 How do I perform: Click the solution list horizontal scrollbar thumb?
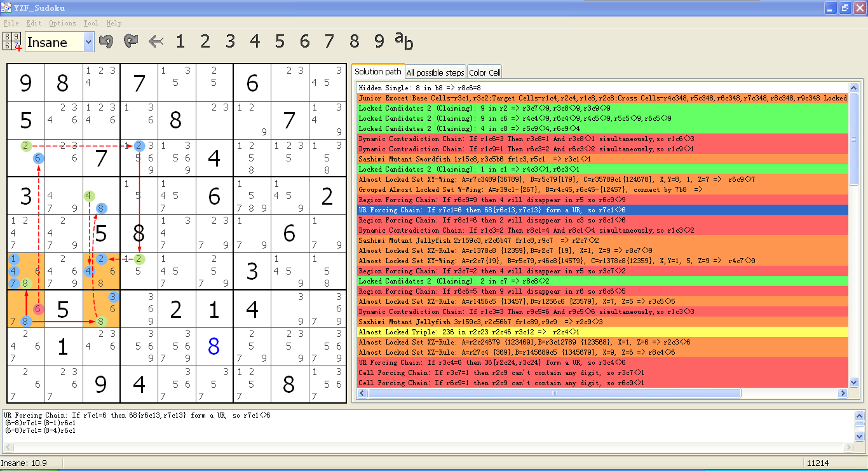(554, 393)
